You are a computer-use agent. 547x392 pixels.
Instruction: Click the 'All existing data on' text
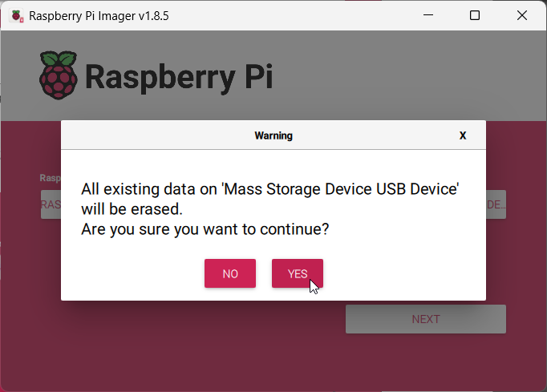click(149, 190)
